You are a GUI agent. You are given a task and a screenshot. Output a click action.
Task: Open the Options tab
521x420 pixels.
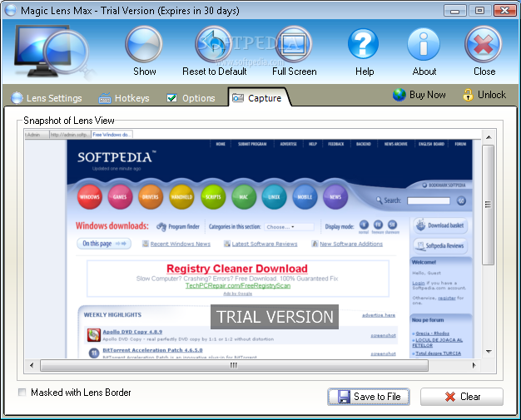click(x=191, y=98)
